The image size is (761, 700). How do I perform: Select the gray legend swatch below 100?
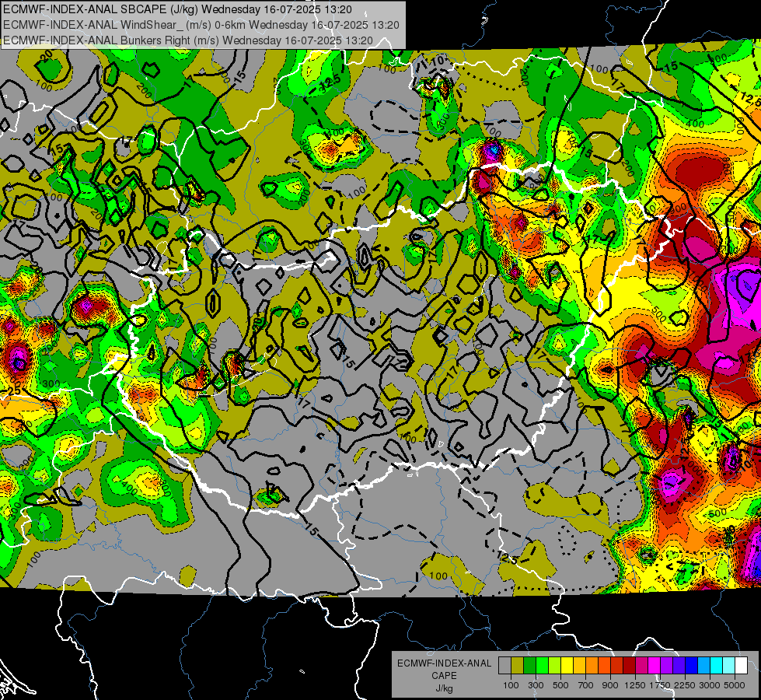pyautogui.click(x=504, y=666)
